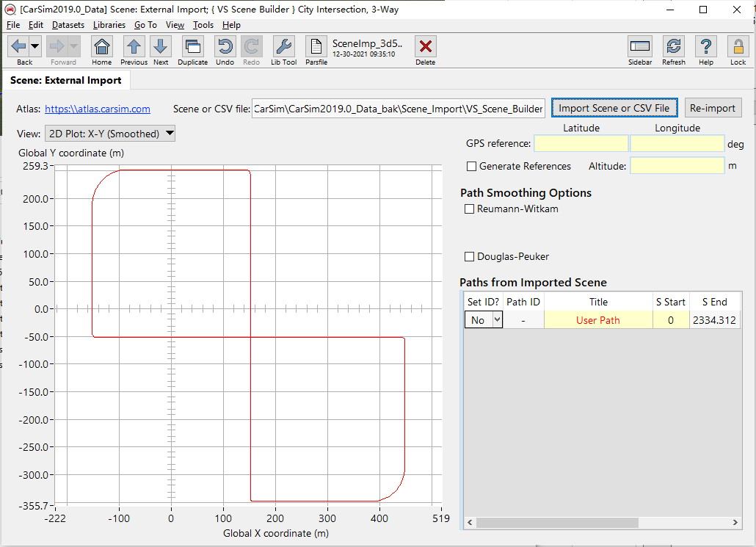The image size is (756, 547).
Task: Click the SceneImp_3d5.. dataset title
Action: point(367,43)
